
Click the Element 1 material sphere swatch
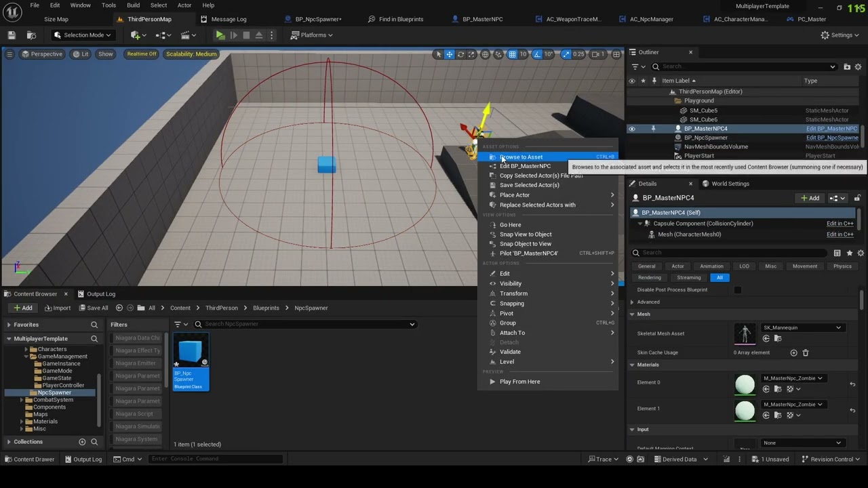(745, 411)
